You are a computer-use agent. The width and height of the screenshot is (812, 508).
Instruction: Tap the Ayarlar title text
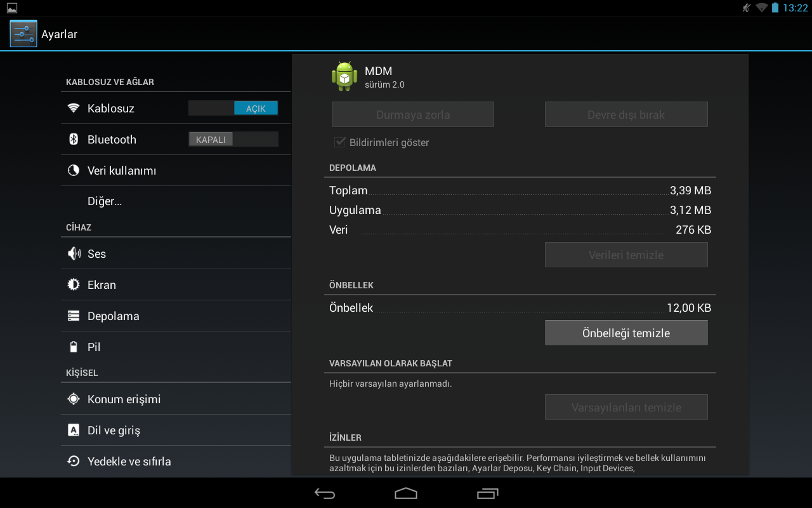59,34
